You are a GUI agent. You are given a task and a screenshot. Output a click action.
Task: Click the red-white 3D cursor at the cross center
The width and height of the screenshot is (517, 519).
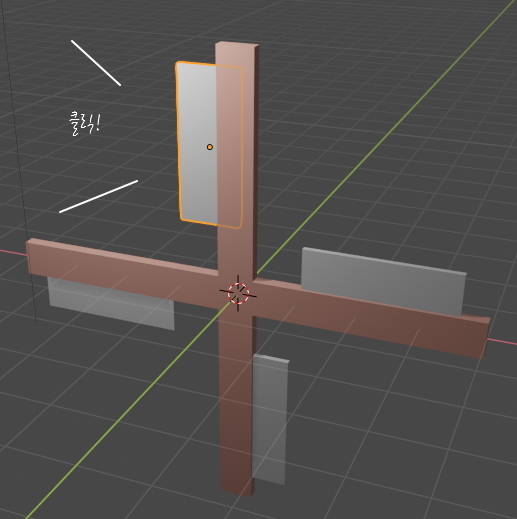pyautogui.click(x=238, y=293)
